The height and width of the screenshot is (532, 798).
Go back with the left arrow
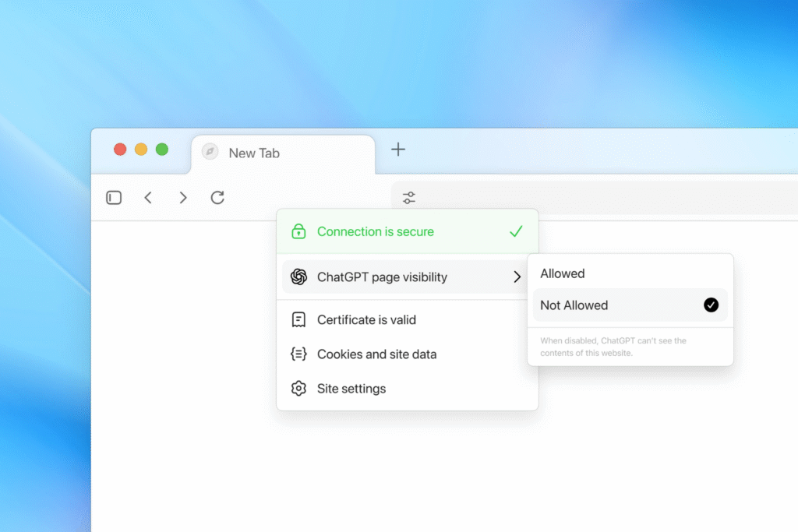pos(148,198)
